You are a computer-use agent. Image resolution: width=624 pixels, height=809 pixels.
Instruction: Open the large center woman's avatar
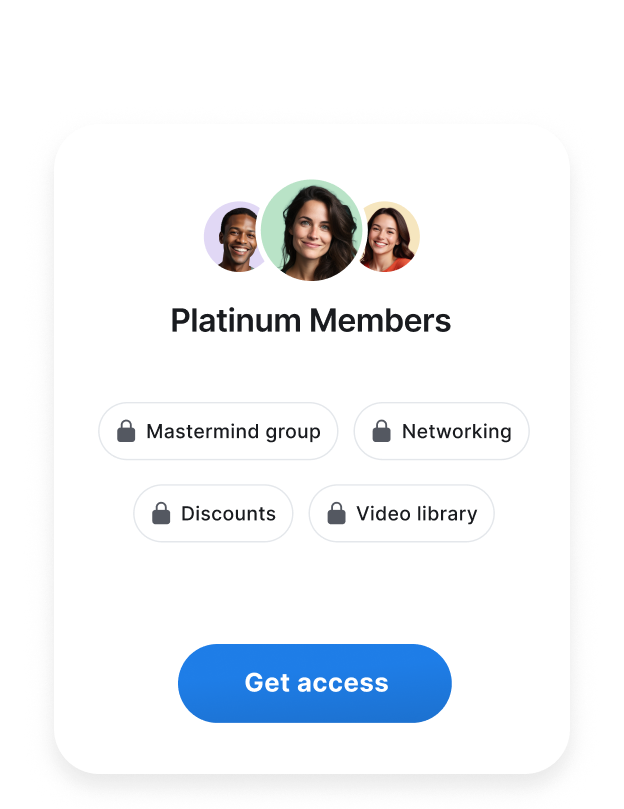tap(311, 230)
